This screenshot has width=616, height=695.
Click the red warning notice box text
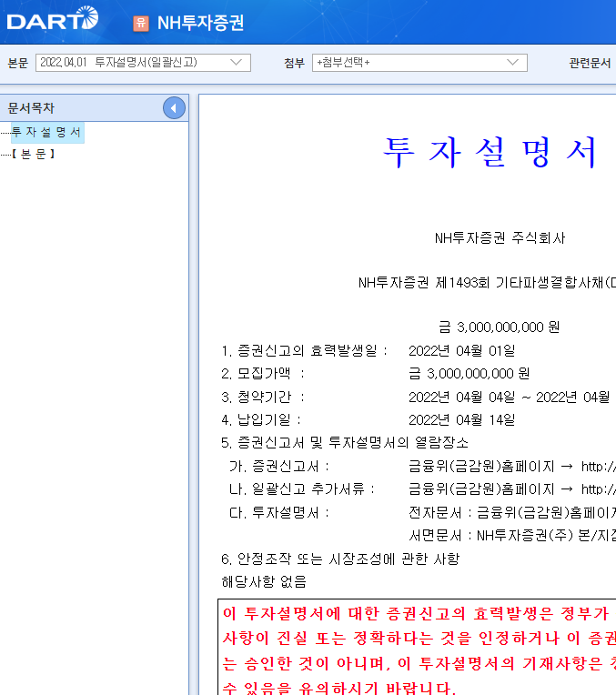coord(419,650)
